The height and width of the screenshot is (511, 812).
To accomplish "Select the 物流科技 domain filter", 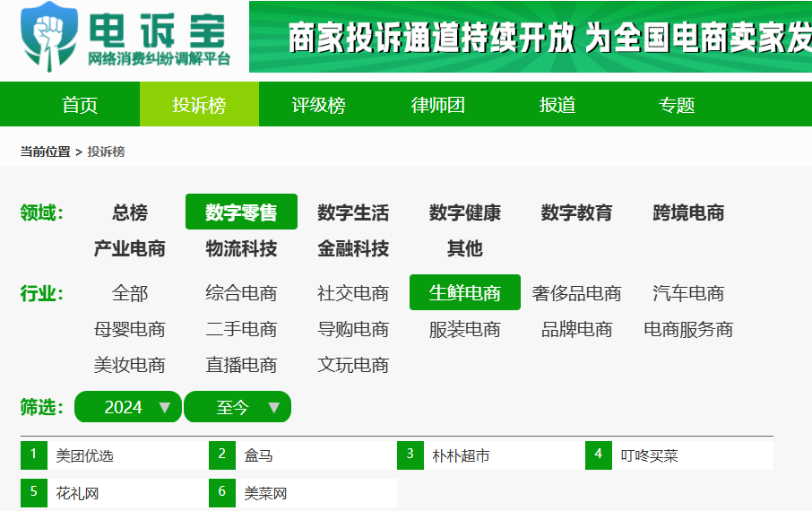I will (x=241, y=248).
